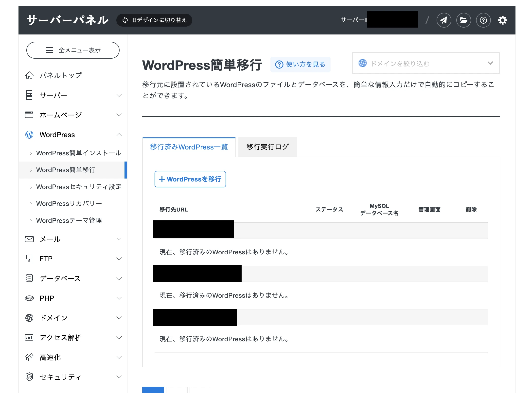
Task: Switch to 移行済みWordPress一覧 tab
Action: pos(189,147)
